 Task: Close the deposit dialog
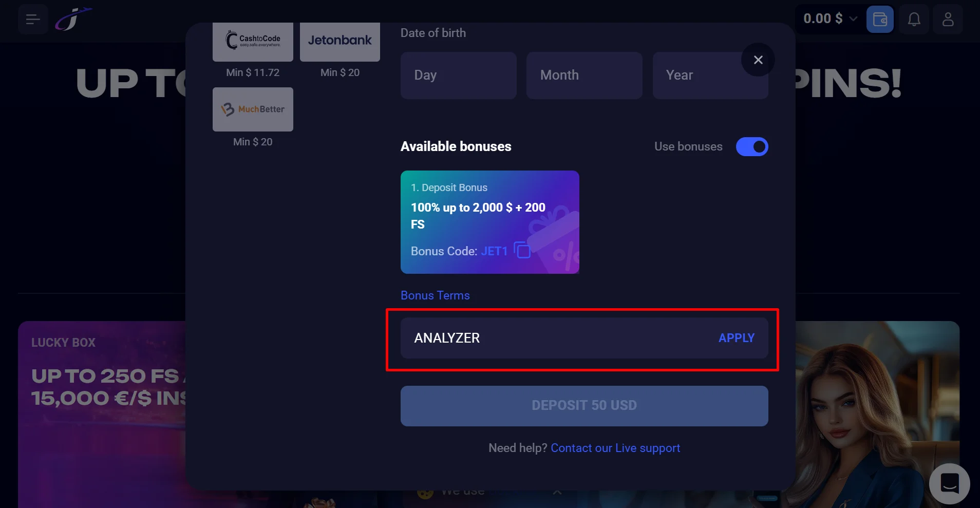(x=758, y=60)
